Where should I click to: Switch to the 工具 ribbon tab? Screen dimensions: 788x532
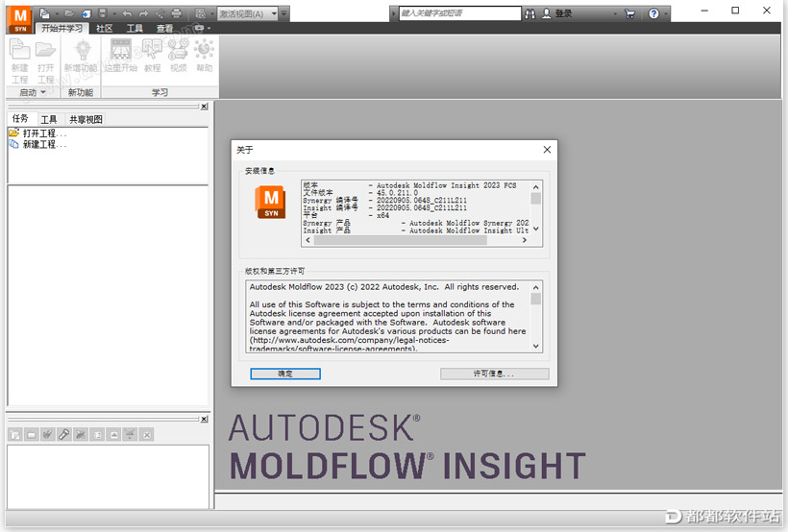(x=135, y=28)
